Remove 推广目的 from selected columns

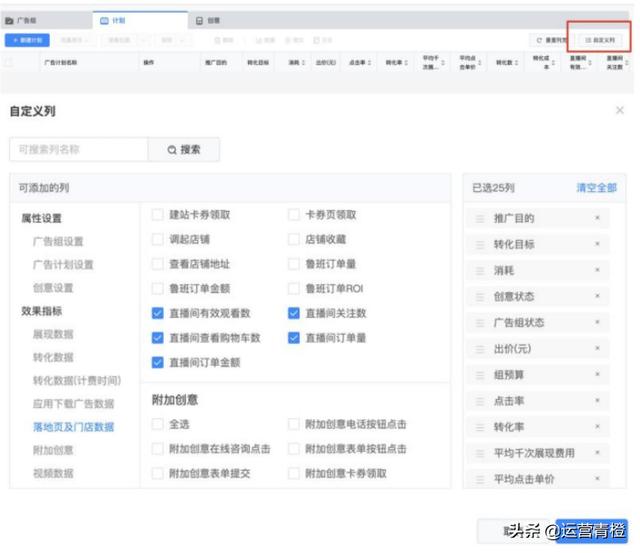(597, 218)
